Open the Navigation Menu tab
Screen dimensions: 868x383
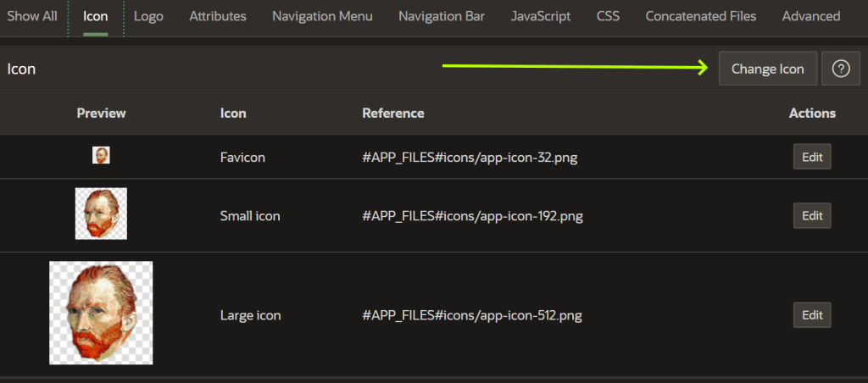[x=322, y=16]
